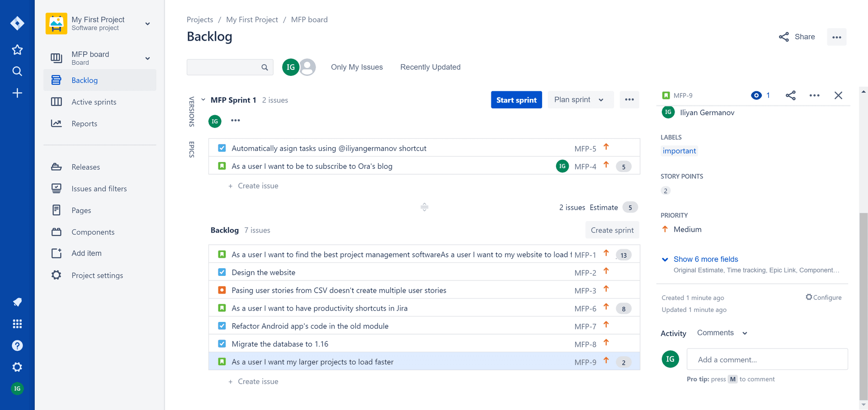The width and height of the screenshot is (868, 410).
Task: Open the Comments activity dropdown
Action: point(721,333)
